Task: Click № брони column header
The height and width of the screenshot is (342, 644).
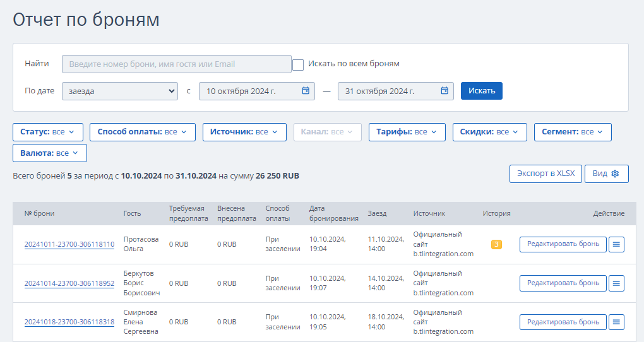Action: point(39,213)
